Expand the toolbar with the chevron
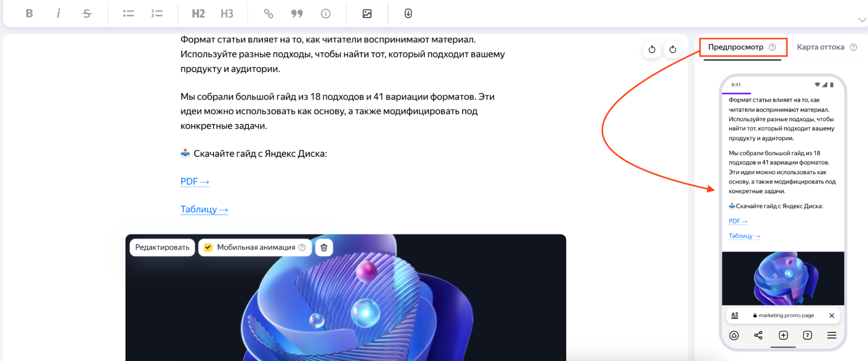The height and width of the screenshot is (361, 868). [862, 20]
